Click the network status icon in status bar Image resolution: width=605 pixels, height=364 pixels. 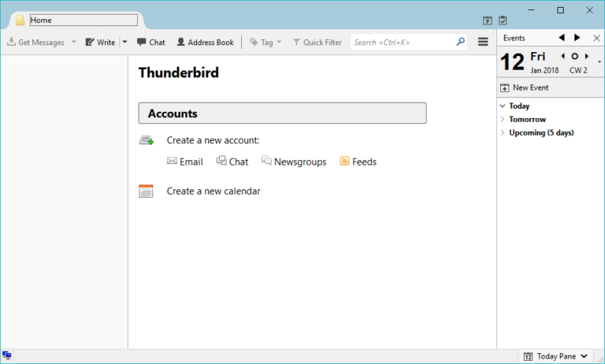click(7, 356)
